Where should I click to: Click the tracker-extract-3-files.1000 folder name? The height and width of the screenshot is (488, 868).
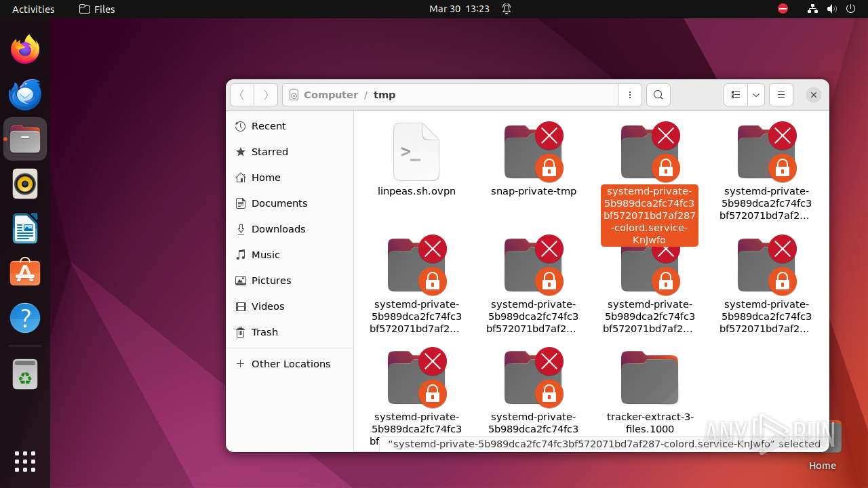(x=650, y=423)
